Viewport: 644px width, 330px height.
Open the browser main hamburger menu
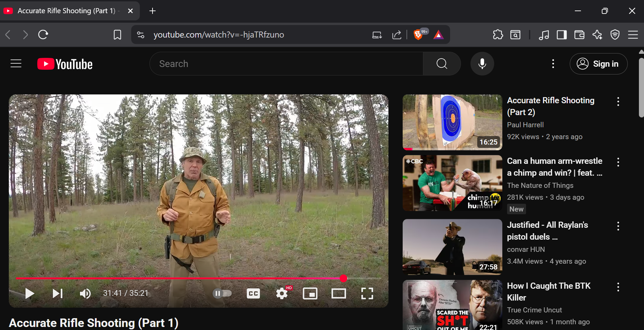pyautogui.click(x=633, y=35)
